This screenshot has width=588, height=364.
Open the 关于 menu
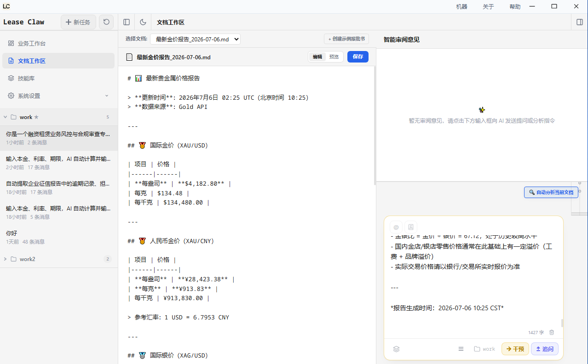click(488, 6)
